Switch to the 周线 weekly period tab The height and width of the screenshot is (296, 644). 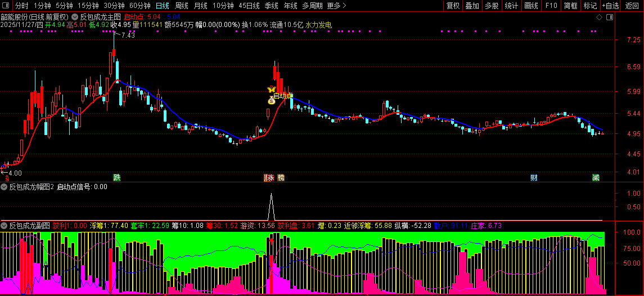click(x=181, y=6)
